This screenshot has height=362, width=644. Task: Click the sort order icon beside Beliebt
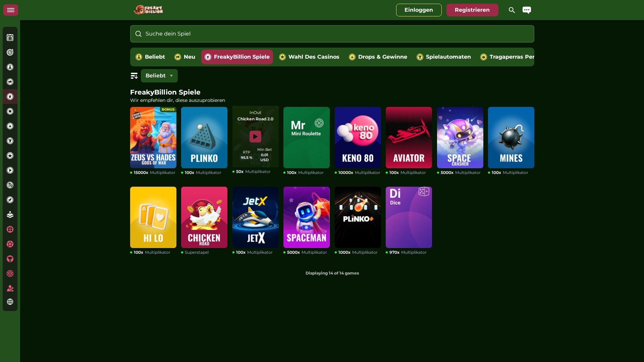134,76
